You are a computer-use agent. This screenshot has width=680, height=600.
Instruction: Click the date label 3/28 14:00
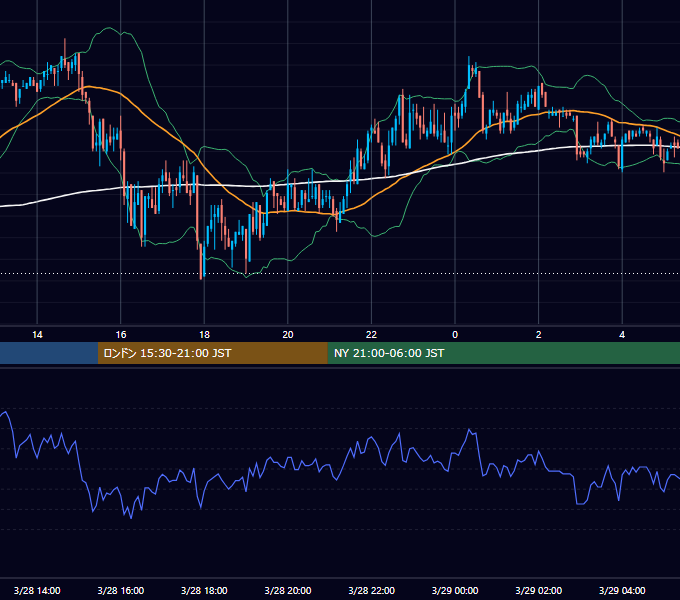[37, 590]
